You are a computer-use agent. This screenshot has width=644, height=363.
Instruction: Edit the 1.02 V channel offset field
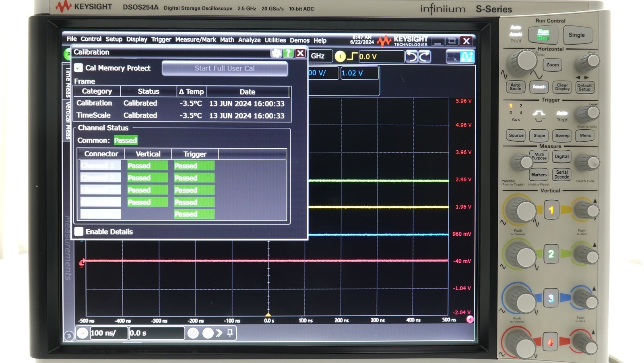[359, 73]
